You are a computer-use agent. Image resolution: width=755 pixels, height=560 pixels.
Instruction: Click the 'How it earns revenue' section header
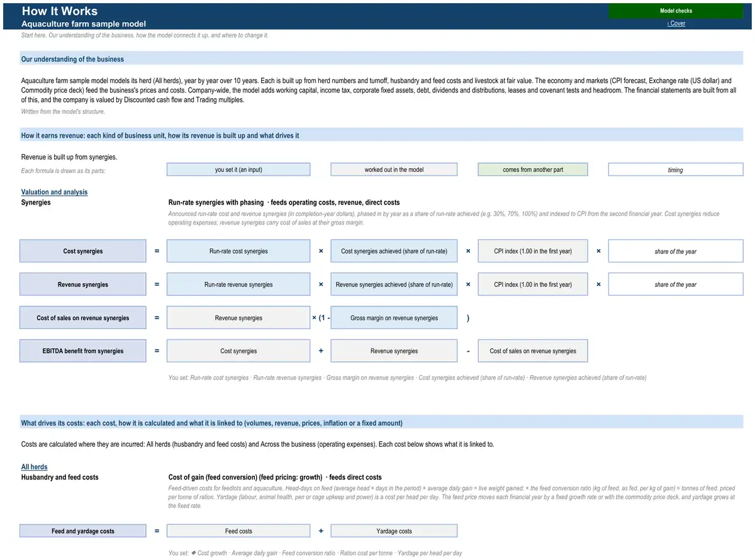pyautogui.click(x=381, y=135)
